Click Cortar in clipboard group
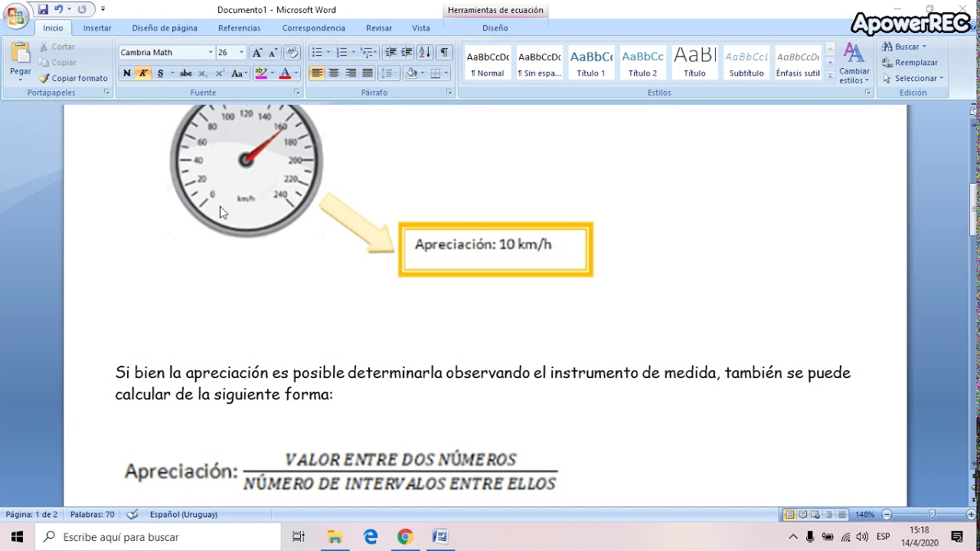Screen dimensions: 980x551 (x=57, y=47)
